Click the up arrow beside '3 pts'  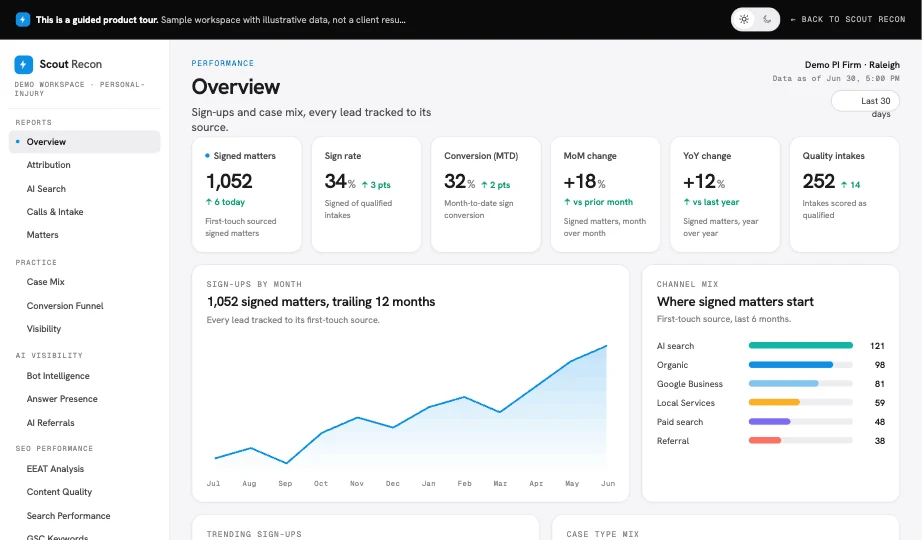[365, 185]
